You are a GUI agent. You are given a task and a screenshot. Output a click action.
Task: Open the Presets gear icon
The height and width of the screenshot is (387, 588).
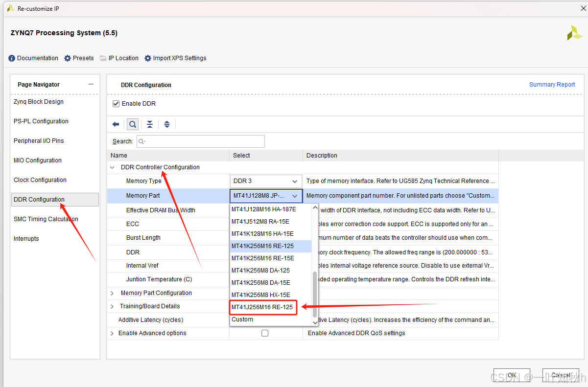pos(68,58)
